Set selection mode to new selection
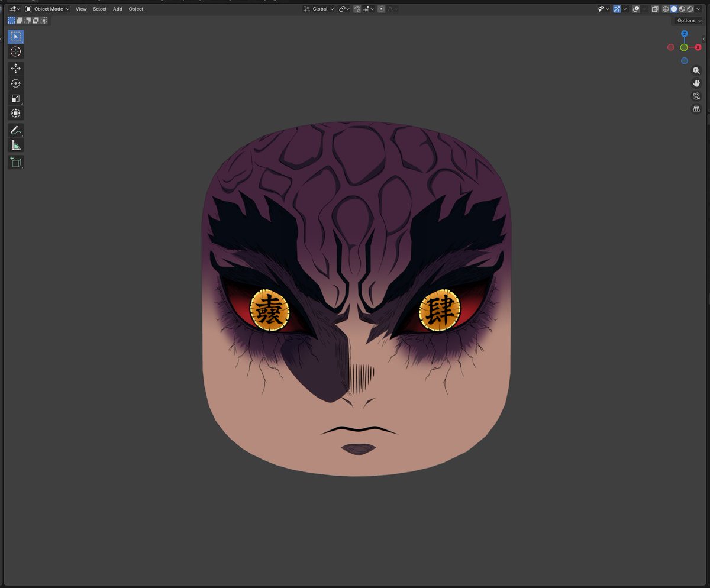 (x=12, y=20)
